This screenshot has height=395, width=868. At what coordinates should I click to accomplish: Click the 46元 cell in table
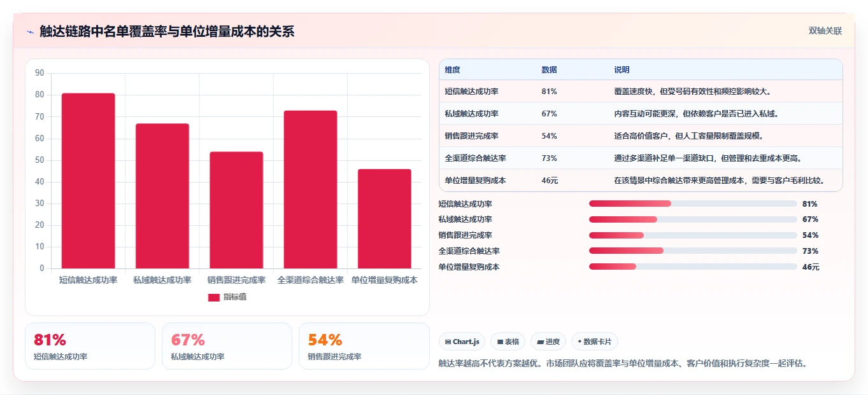(x=550, y=181)
